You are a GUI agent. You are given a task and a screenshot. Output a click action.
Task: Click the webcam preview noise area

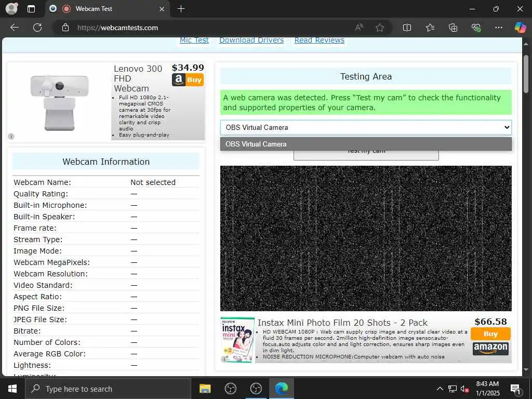point(366,238)
